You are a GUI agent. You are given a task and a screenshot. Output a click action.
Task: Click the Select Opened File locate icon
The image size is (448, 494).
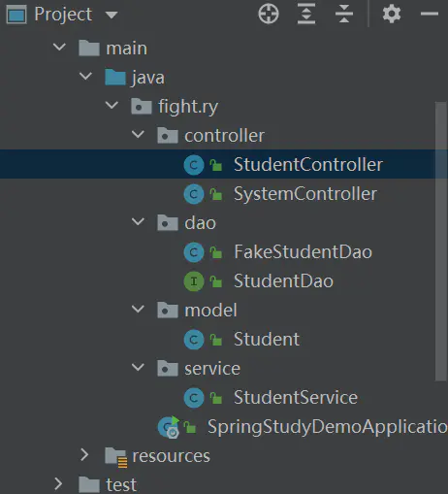pyautogui.click(x=269, y=14)
